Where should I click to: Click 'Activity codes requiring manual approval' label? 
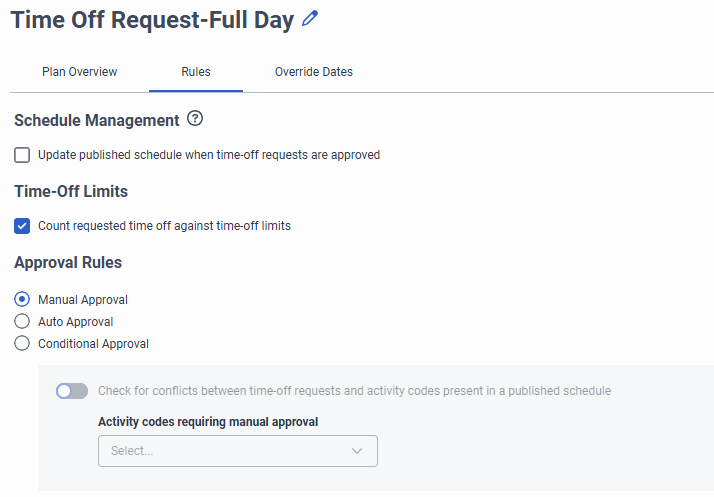coord(208,422)
